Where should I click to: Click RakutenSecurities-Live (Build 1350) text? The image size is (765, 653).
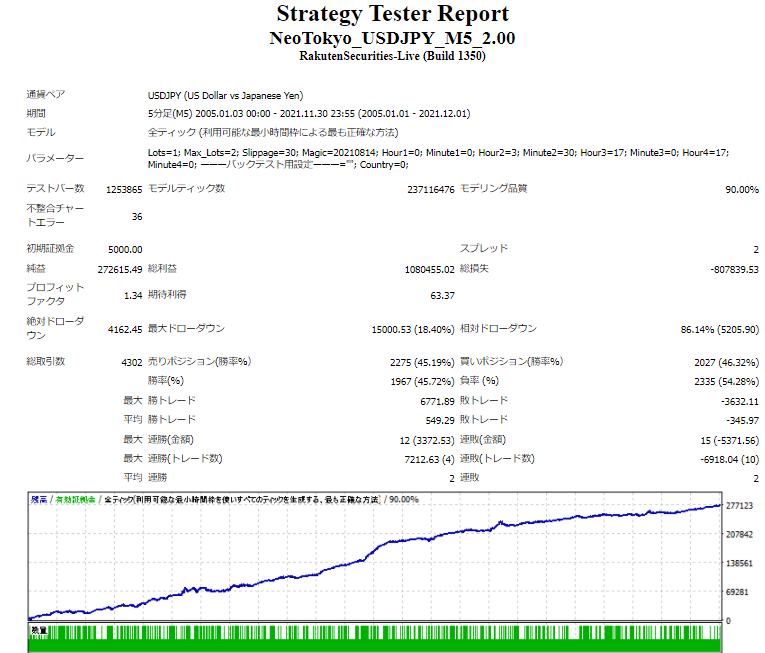392,56
